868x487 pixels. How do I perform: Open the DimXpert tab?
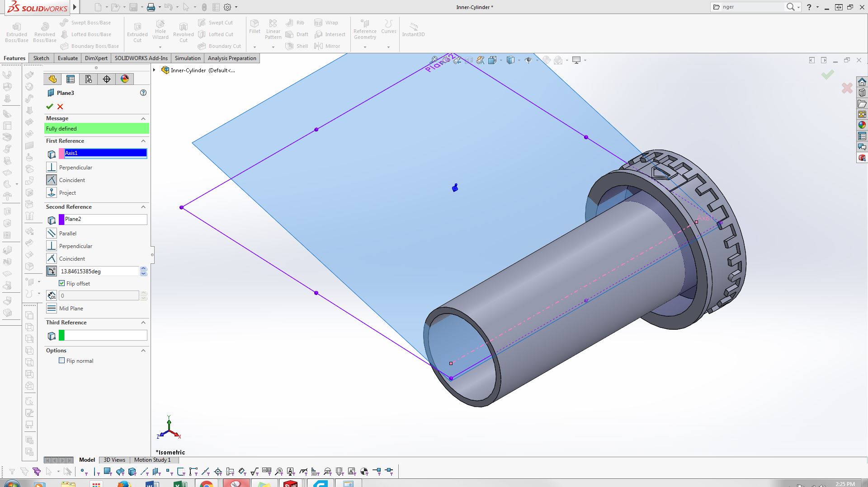tap(96, 58)
